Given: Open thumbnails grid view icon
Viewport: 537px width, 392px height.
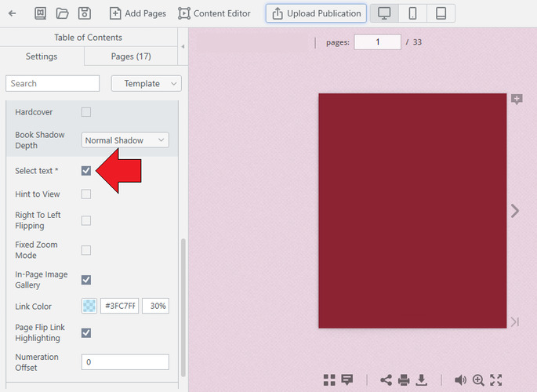Looking at the screenshot, I should click(x=329, y=379).
